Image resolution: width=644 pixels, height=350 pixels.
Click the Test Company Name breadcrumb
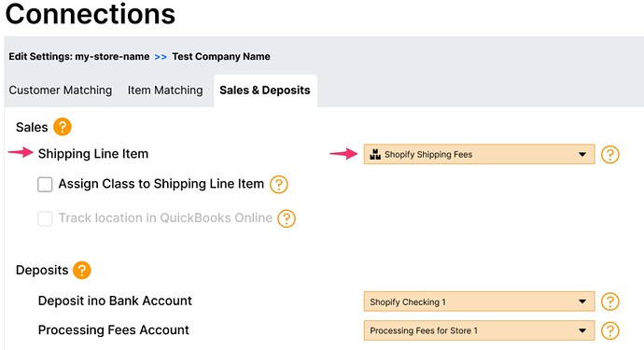coord(221,56)
